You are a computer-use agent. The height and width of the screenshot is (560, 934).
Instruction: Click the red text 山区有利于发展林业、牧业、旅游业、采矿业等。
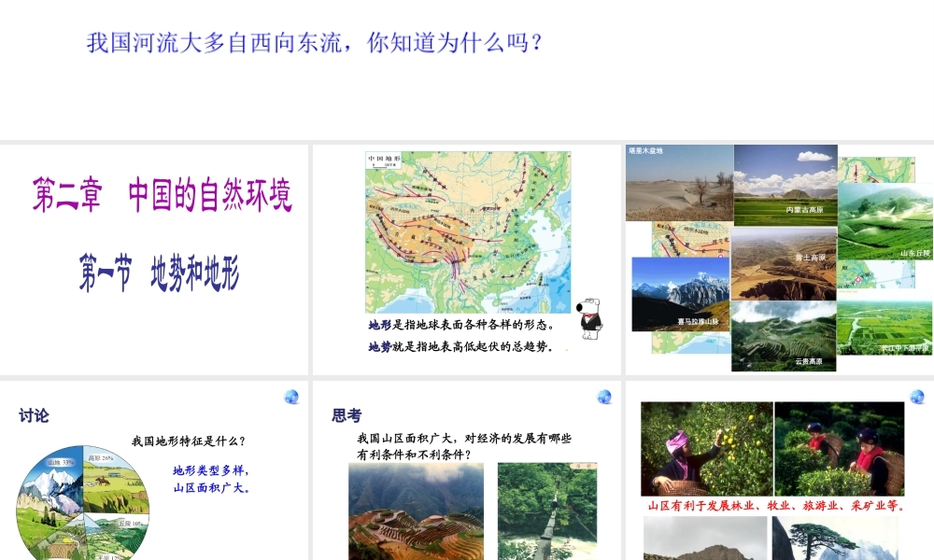(777, 506)
